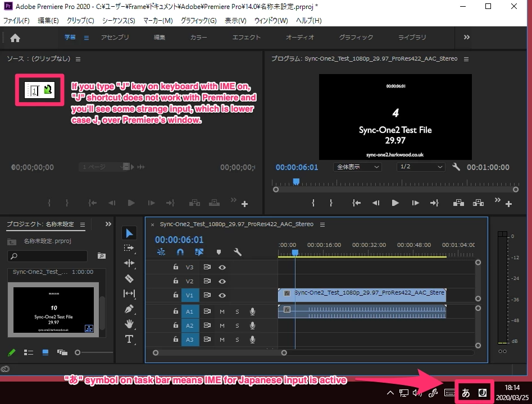The width and height of the screenshot is (532, 404).
Task: Mark Out point in Program monitor
Action: (331, 203)
